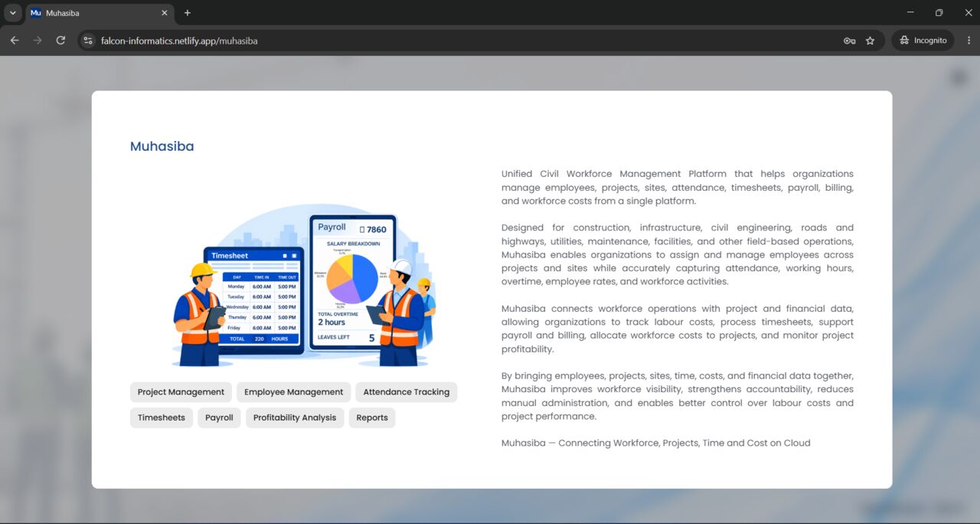
Task: Click the paragraph starting 'Muhasiba connects workforce'
Action: coord(678,329)
